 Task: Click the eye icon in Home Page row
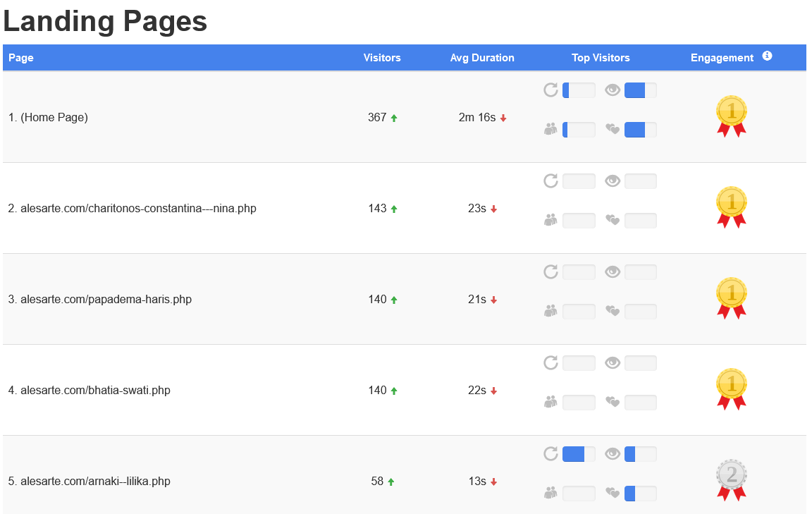613,90
